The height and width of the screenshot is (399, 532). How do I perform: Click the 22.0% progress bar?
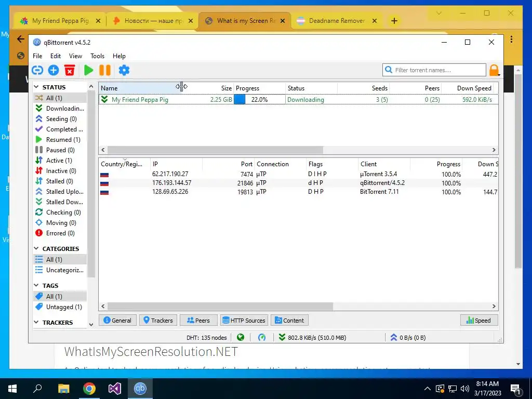pyautogui.click(x=260, y=99)
